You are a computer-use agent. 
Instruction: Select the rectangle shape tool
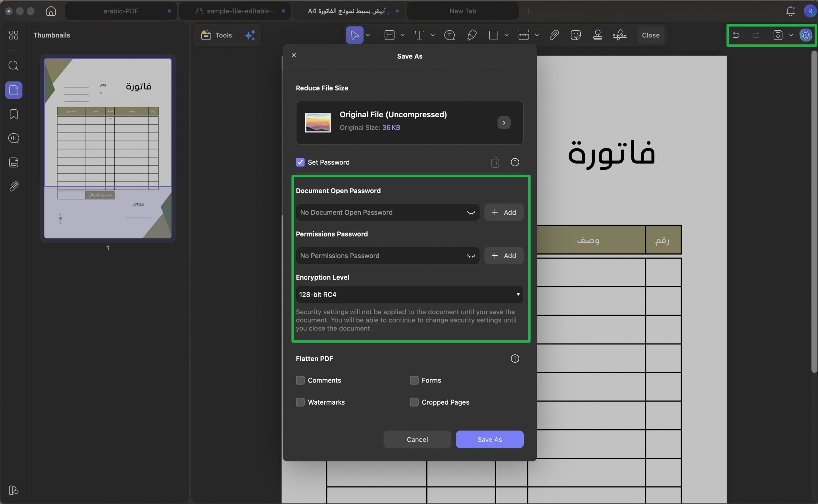[493, 35]
